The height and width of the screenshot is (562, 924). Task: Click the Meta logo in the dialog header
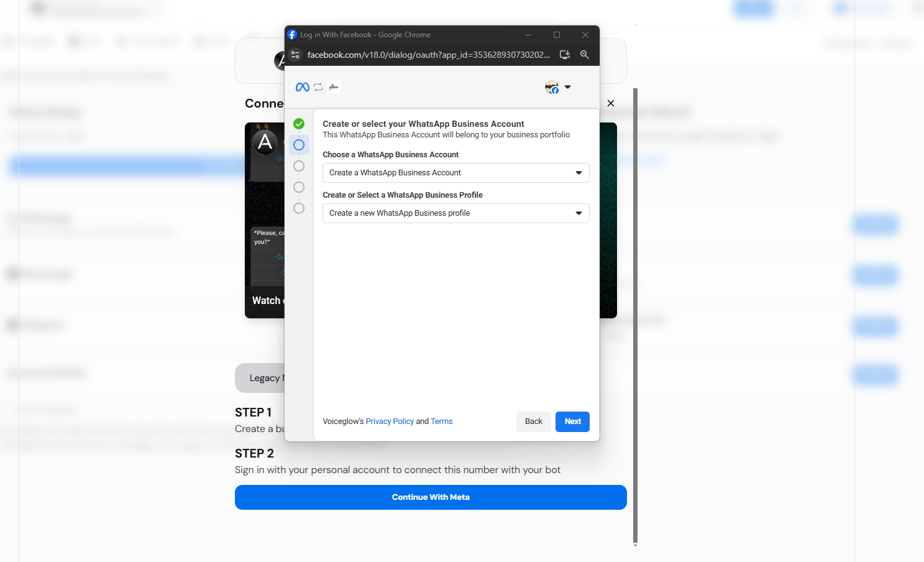[302, 87]
